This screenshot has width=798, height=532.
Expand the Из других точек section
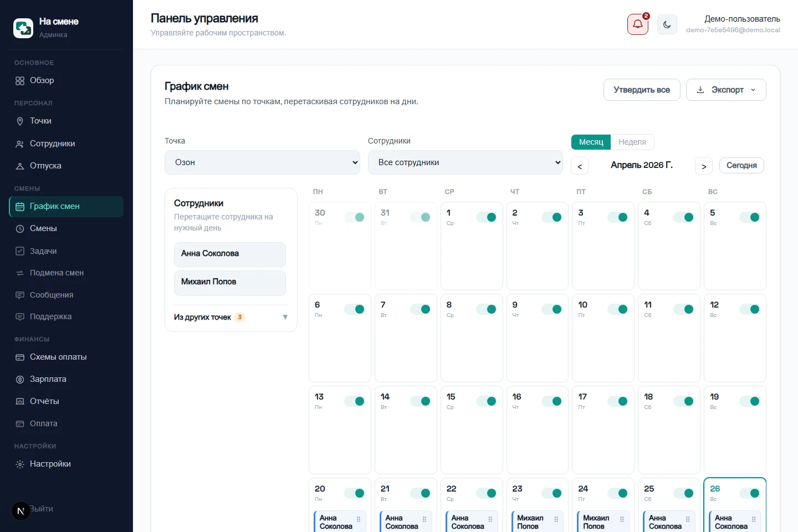click(x=231, y=317)
